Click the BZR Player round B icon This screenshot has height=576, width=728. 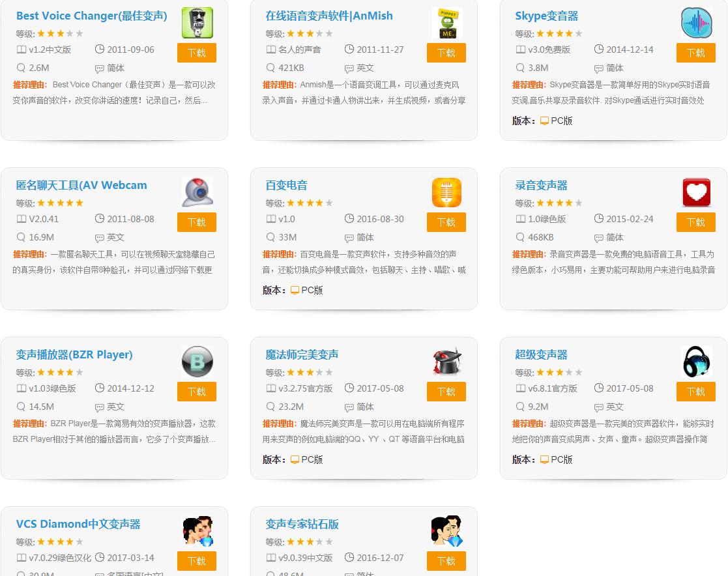[197, 362]
